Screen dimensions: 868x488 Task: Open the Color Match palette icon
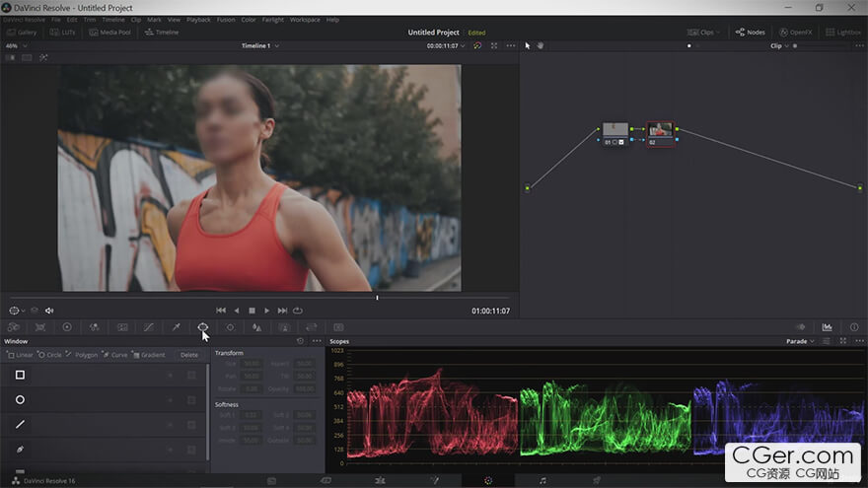click(40, 327)
